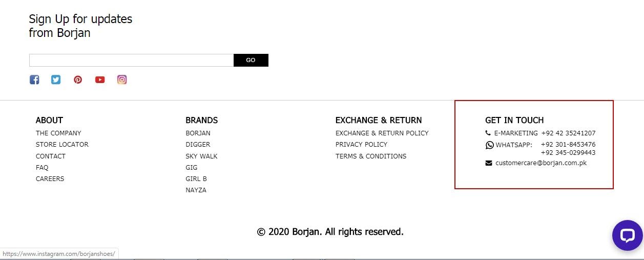Open Exchange & Return Policy link
The width and height of the screenshot is (644, 260).
tap(382, 133)
